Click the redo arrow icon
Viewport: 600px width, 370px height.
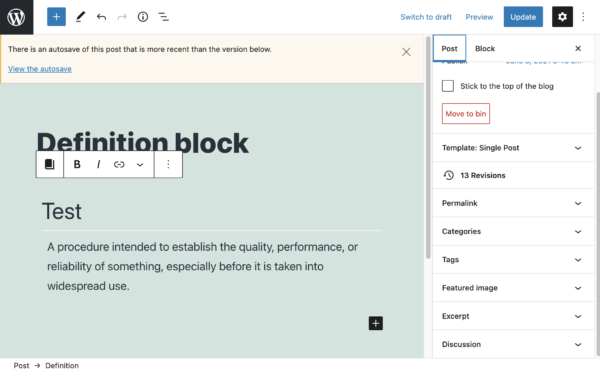tap(122, 17)
